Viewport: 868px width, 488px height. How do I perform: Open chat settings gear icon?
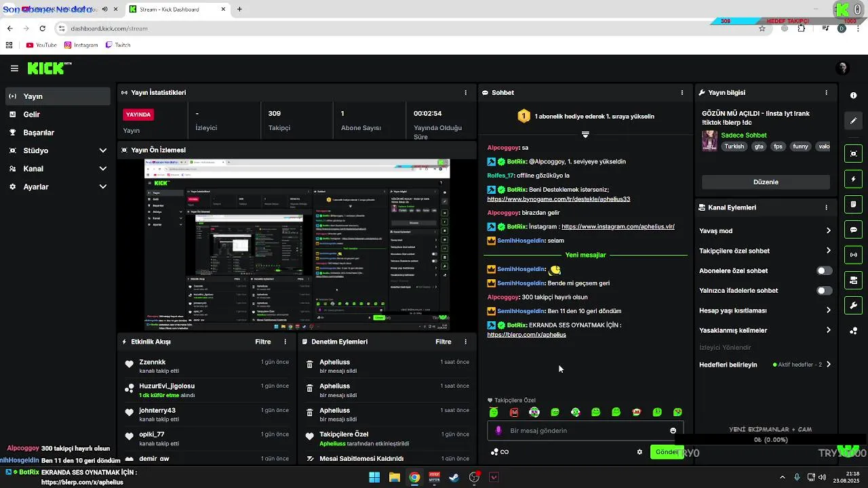click(639, 452)
